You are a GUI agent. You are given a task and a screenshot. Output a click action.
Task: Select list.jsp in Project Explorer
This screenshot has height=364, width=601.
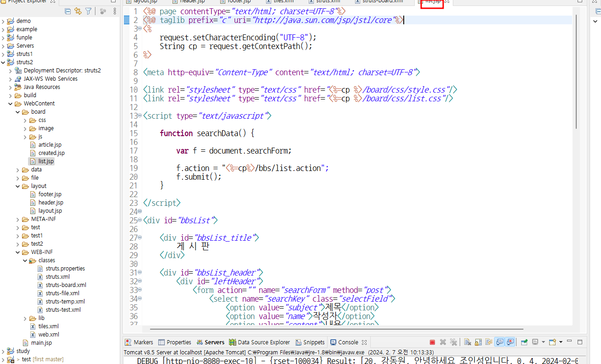point(46,161)
